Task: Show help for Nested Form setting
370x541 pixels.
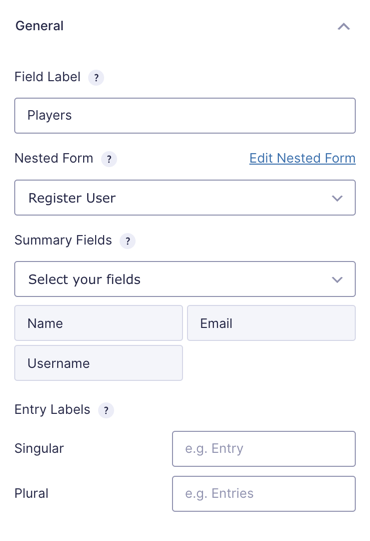Action: [x=109, y=159]
